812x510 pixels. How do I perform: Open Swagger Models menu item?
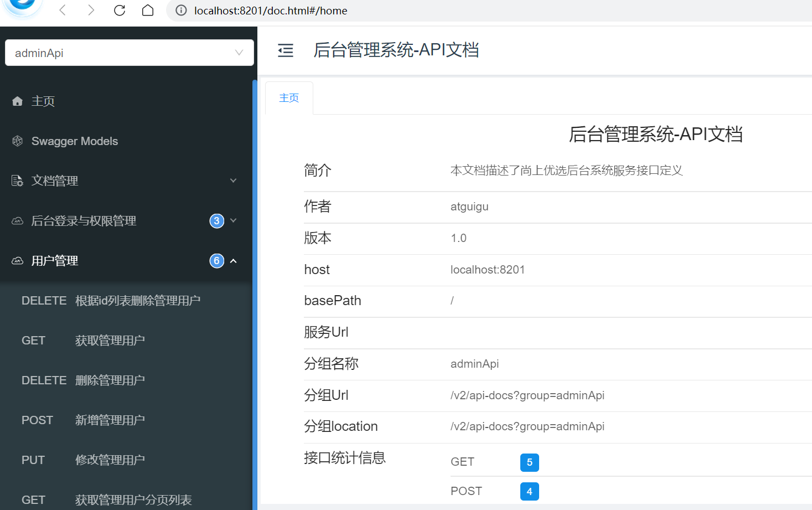pos(75,141)
